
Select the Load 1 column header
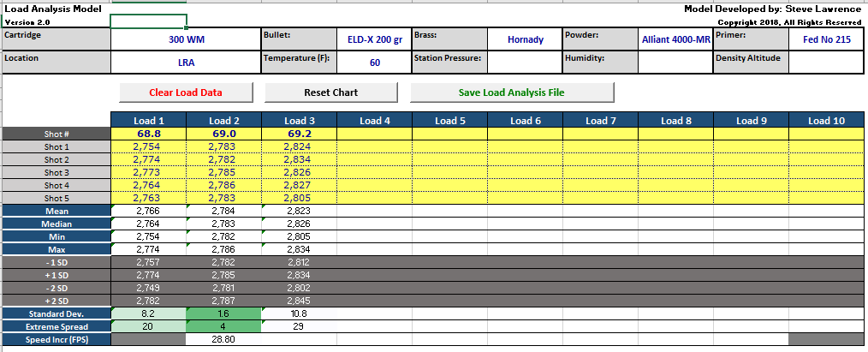coord(149,120)
